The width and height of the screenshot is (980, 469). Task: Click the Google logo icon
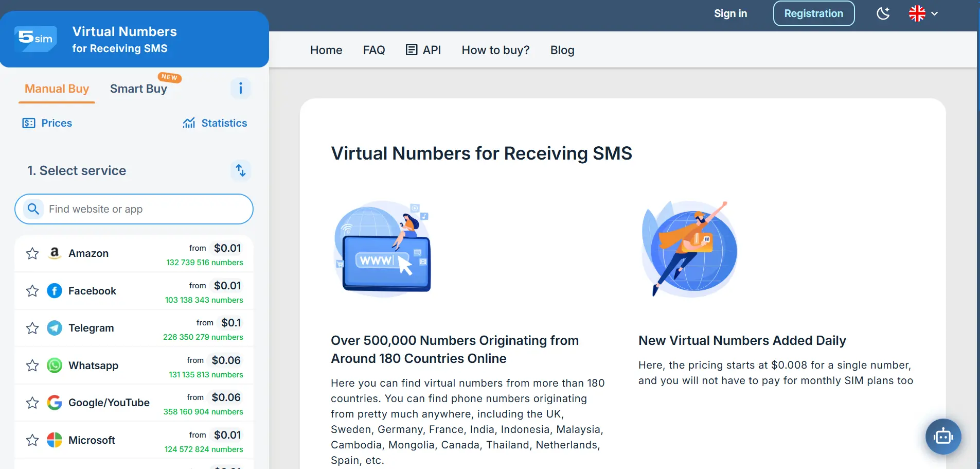[55, 403]
